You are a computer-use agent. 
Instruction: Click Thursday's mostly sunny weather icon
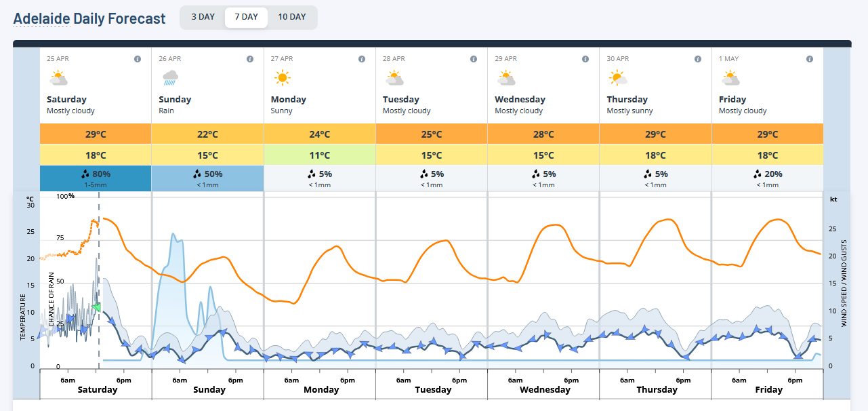pos(617,79)
